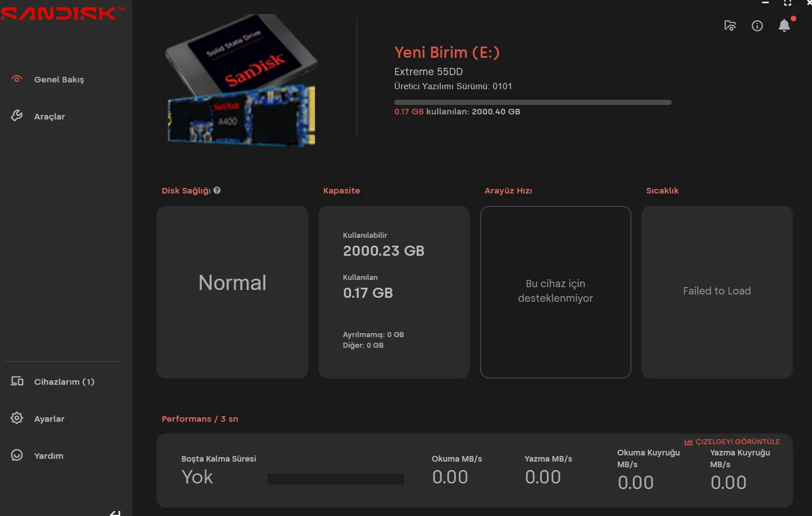Select the Disk Sağlığı card showing Normal
The image size is (812, 516).
click(232, 292)
